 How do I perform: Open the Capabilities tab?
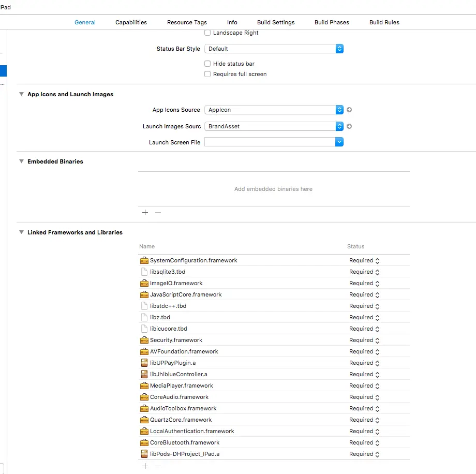[x=131, y=22]
